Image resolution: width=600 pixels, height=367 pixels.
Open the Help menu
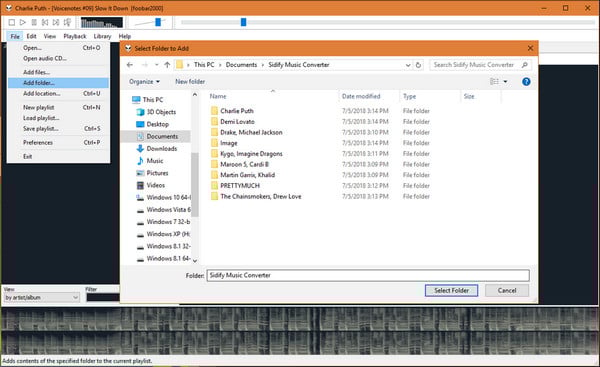click(x=125, y=36)
